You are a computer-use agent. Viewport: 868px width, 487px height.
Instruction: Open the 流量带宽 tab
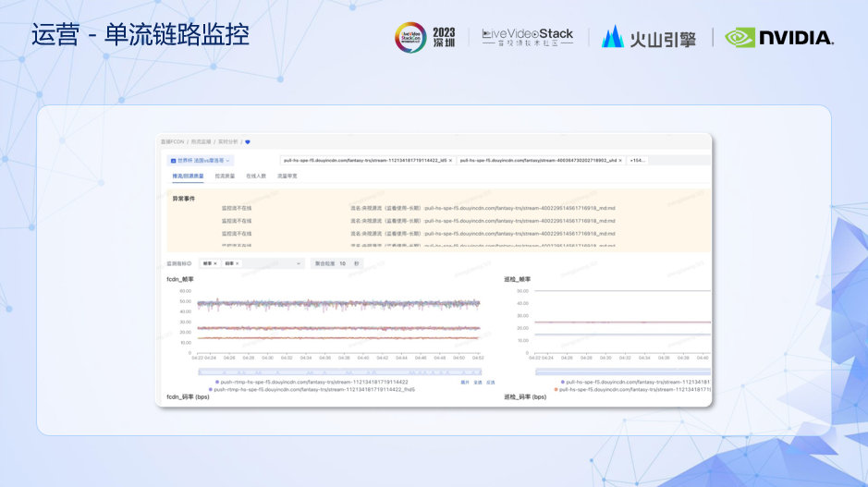point(287,176)
